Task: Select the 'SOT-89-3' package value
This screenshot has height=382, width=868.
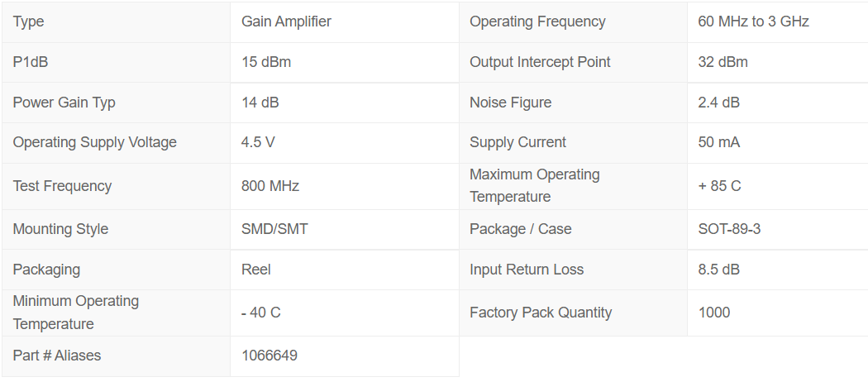Action: pos(729,229)
